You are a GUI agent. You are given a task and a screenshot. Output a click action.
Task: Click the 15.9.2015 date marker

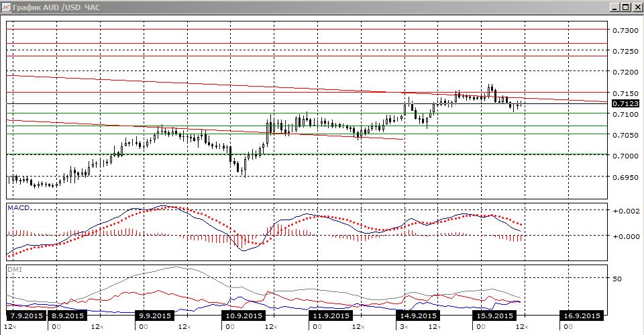tap(494, 316)
